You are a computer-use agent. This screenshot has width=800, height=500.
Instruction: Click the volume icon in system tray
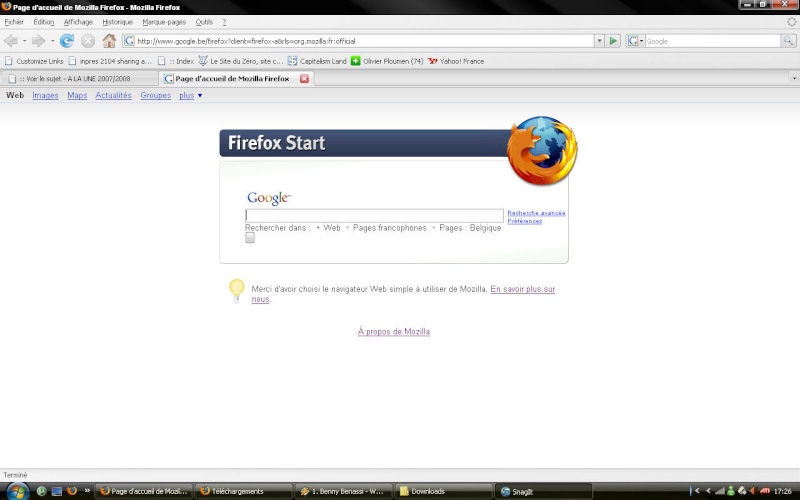pos(753,491)
